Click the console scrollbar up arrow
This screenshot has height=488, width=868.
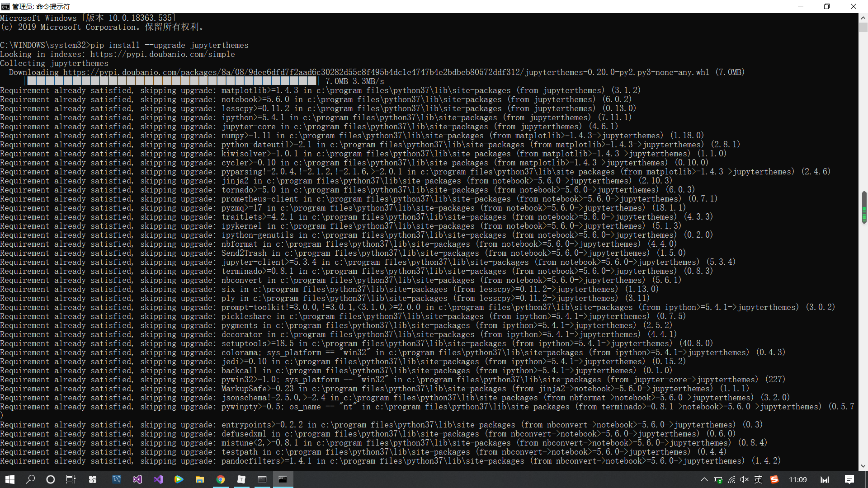(x=863, y=18)
